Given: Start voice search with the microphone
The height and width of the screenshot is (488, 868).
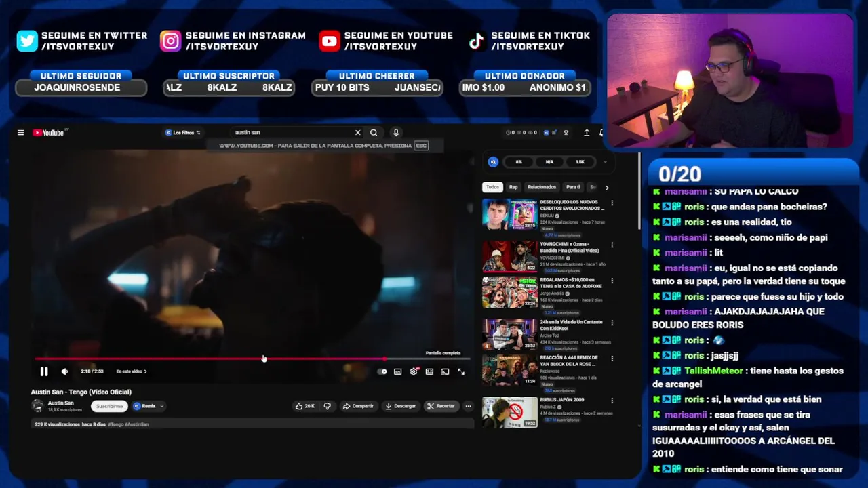Looking at the screenshot, I should 396,133.
